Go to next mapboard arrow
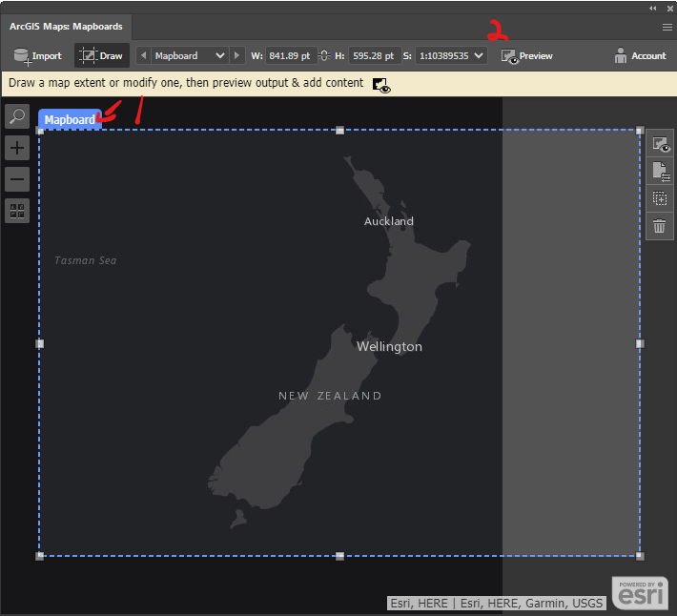 point(236,55)
